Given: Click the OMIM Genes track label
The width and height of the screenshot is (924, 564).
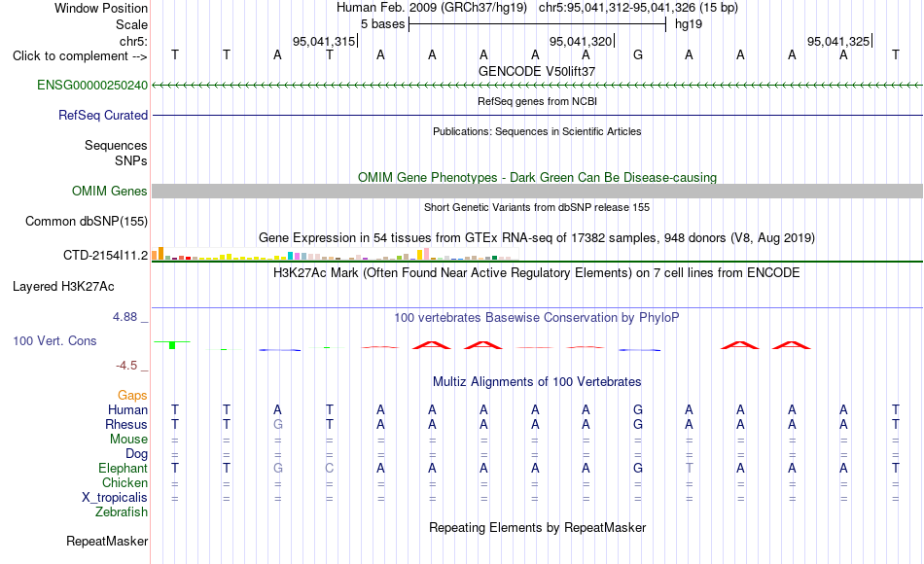Looking at the screenshot, I should point(110,191).
